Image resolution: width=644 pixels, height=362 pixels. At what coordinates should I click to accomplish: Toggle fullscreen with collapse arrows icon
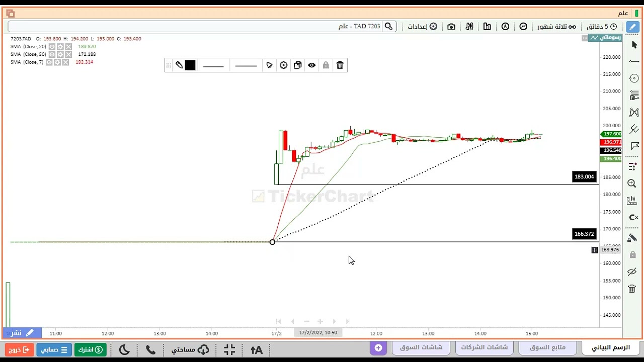[229, 349]
